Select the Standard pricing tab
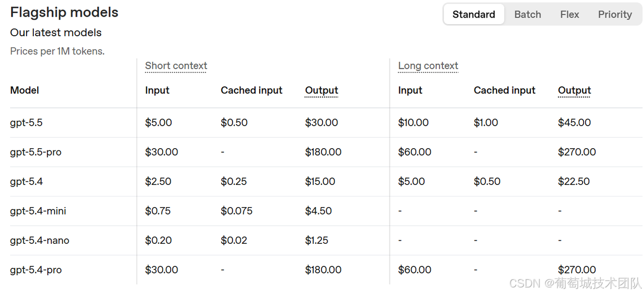This screenshot has height=294, width=644. [474, 15]
